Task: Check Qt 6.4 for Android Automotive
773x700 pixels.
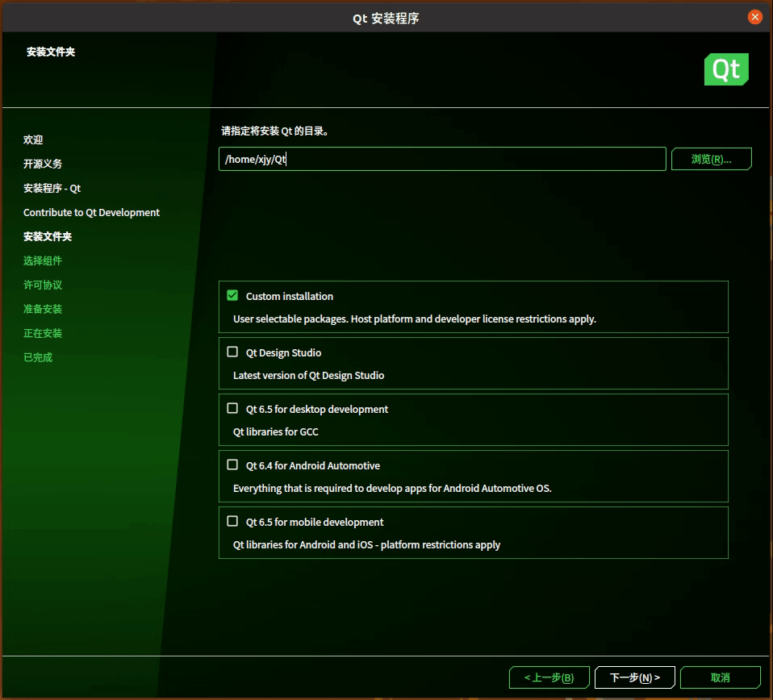Action: (x=232, y=465)
